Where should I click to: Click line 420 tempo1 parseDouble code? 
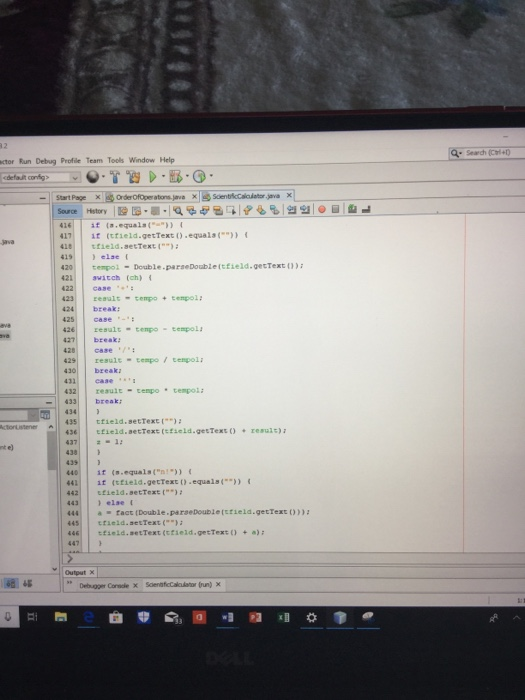[x=197, y=267]
